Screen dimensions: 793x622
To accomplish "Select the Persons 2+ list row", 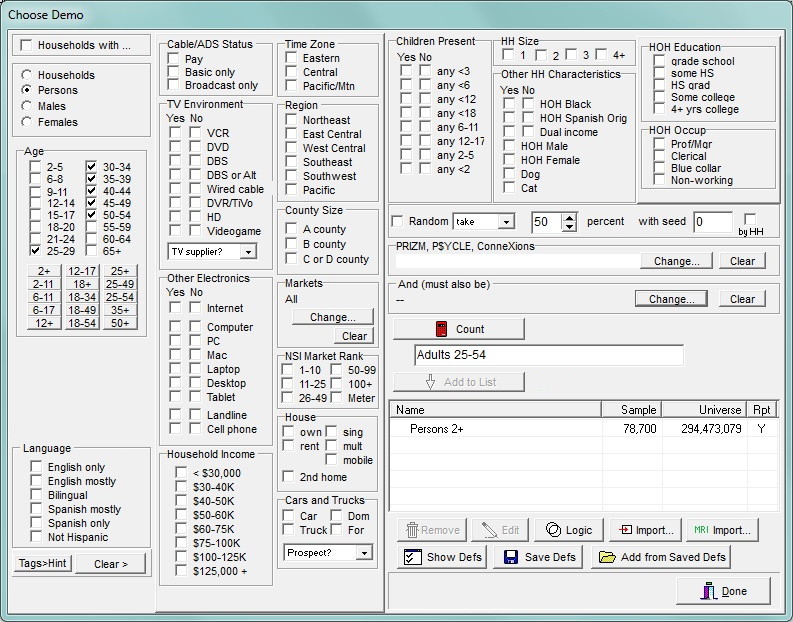I will coord(584,429).
